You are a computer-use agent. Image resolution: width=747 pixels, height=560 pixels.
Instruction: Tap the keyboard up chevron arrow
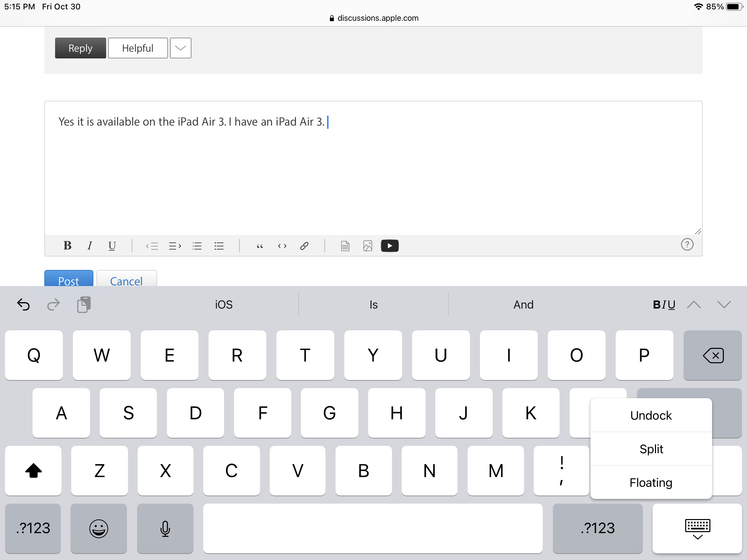[694, 305]
